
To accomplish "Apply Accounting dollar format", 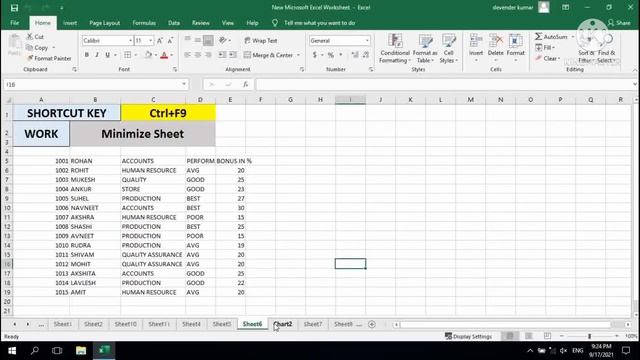I will point(315,55).
